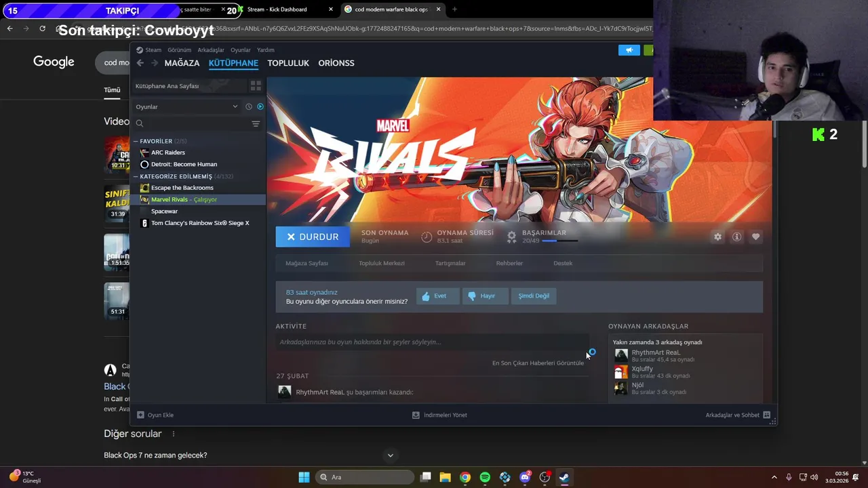Click the thumbs-down Hayır button
Screen dimensions: 868x488
pyautogui.click(x=485, y=296)
